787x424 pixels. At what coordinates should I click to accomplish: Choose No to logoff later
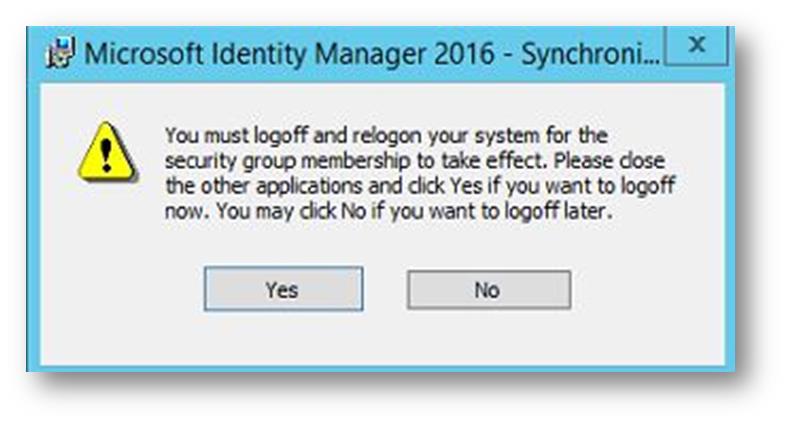click(489, 290)
